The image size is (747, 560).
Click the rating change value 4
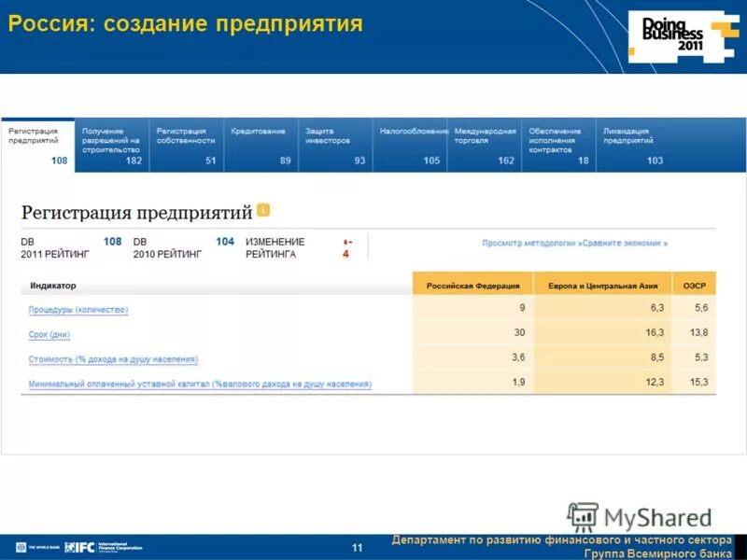(x=345, y=254)
